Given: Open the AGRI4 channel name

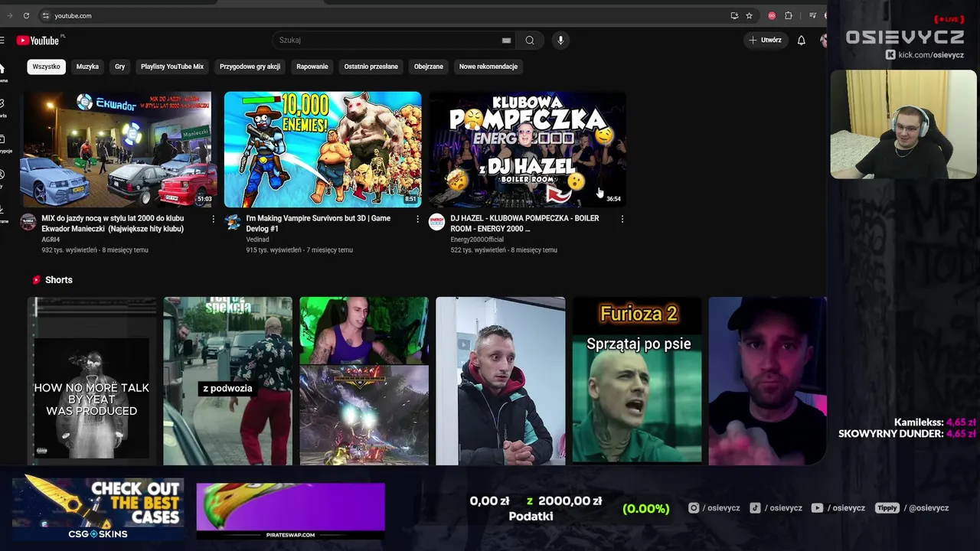Looking at the screenshot, I should (x=51, y=240).
